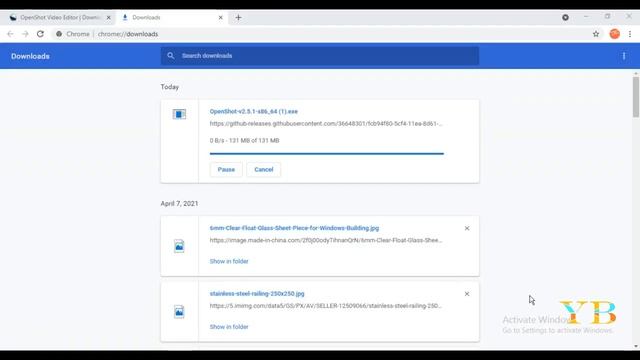640x360 pixels.
Task: Focus the Search downloads field
Action: point(320,56)
